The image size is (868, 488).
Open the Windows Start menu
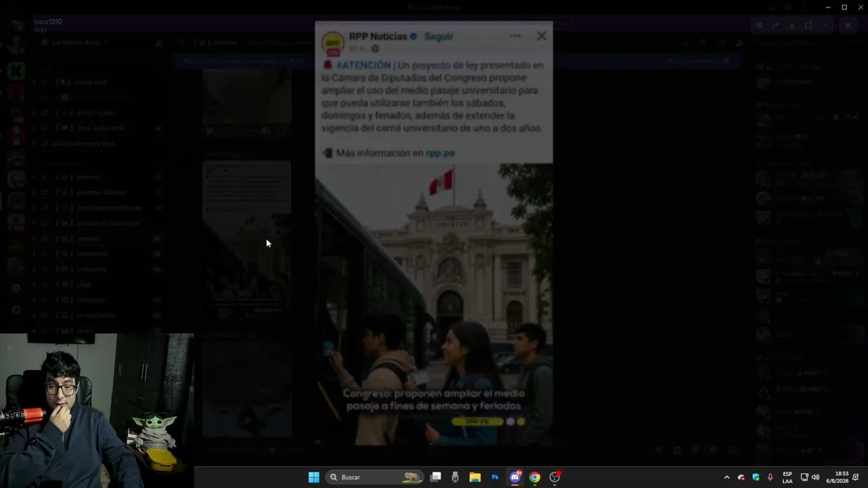tap(313, 477)
